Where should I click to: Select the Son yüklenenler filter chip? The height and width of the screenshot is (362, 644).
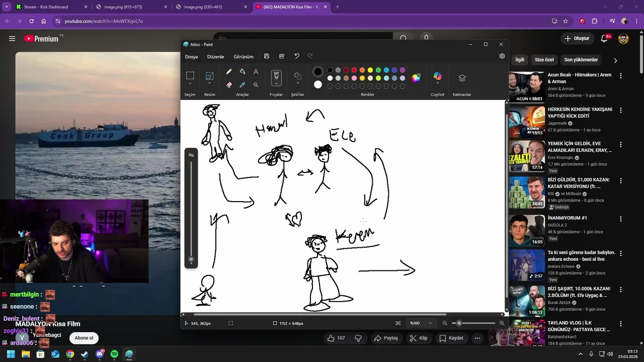pos(581,60)
